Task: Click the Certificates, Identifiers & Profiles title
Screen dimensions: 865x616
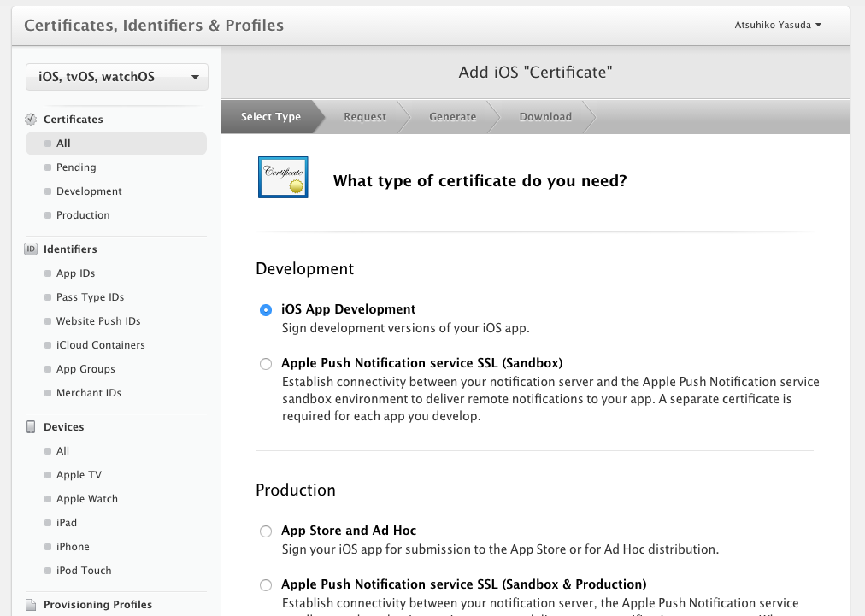Action: pyautogui.click(x=154, y=26)
